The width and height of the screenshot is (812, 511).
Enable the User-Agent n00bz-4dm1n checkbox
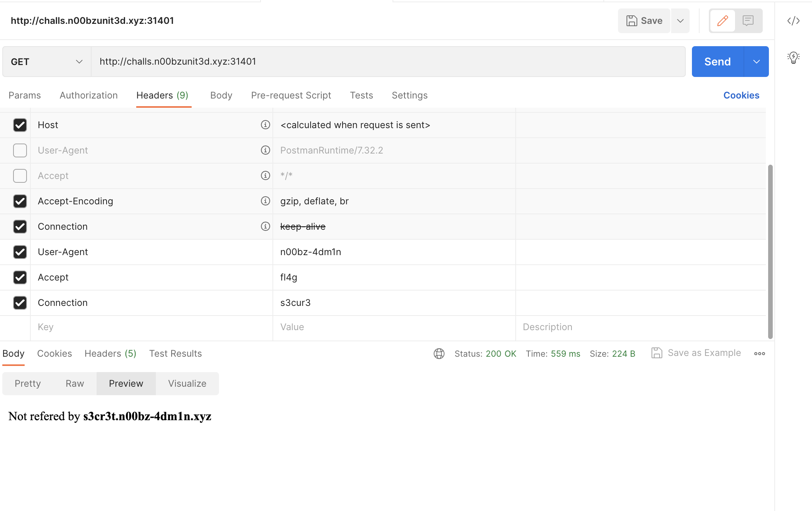[x=19, y=252]
